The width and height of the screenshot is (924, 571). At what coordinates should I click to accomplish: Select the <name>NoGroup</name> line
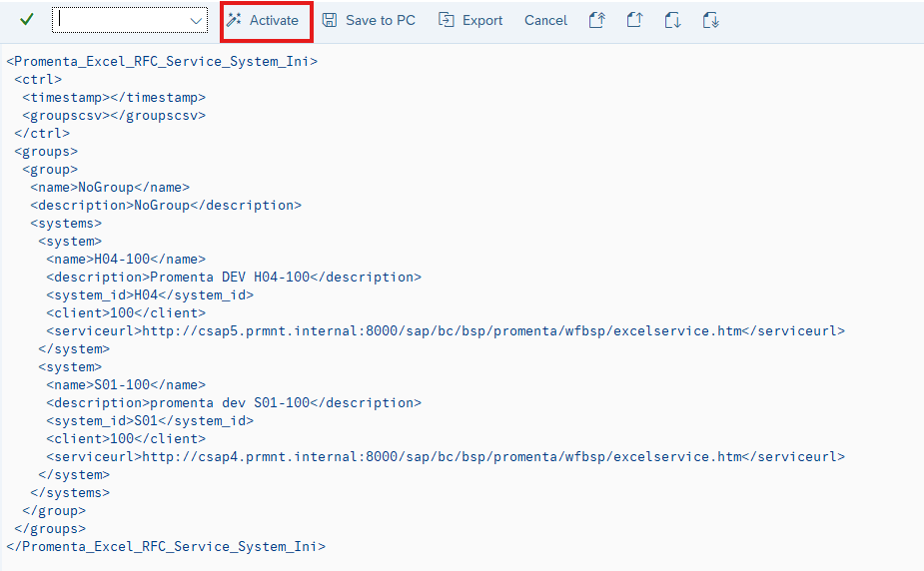pos(110,188)
